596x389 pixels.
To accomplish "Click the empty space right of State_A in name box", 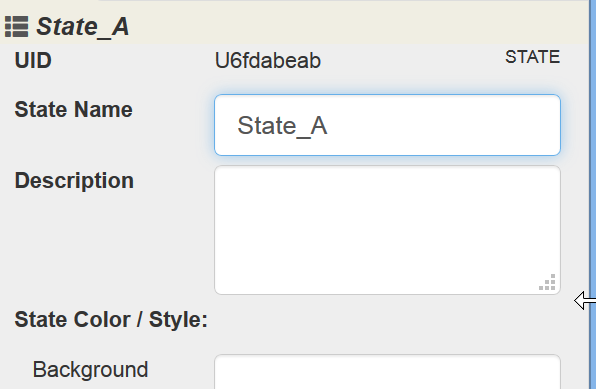I will pos(441,125).
